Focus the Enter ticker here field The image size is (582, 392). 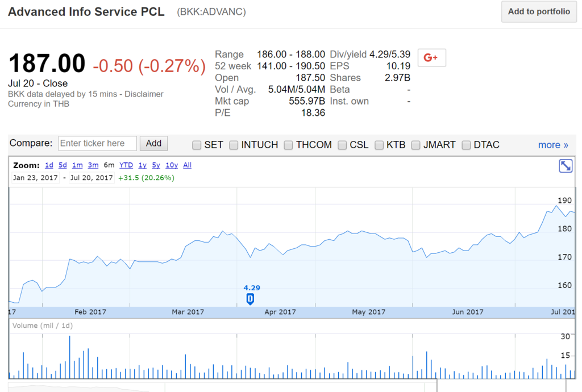(98, 144)
